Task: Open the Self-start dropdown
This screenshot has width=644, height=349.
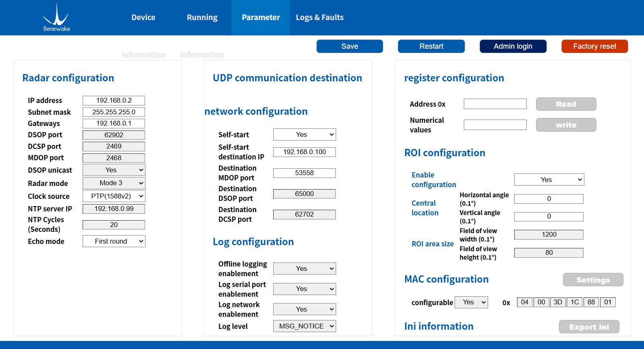Action: 305,134
